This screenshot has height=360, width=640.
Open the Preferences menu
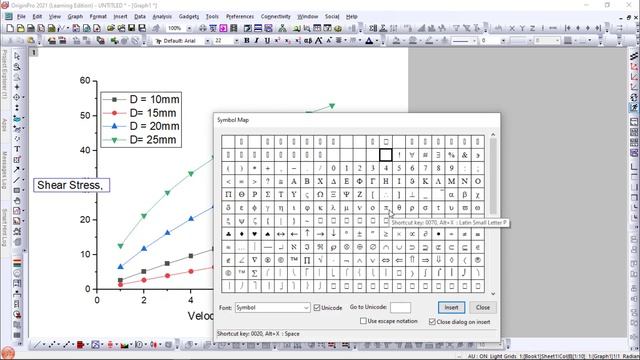[240, 17]
